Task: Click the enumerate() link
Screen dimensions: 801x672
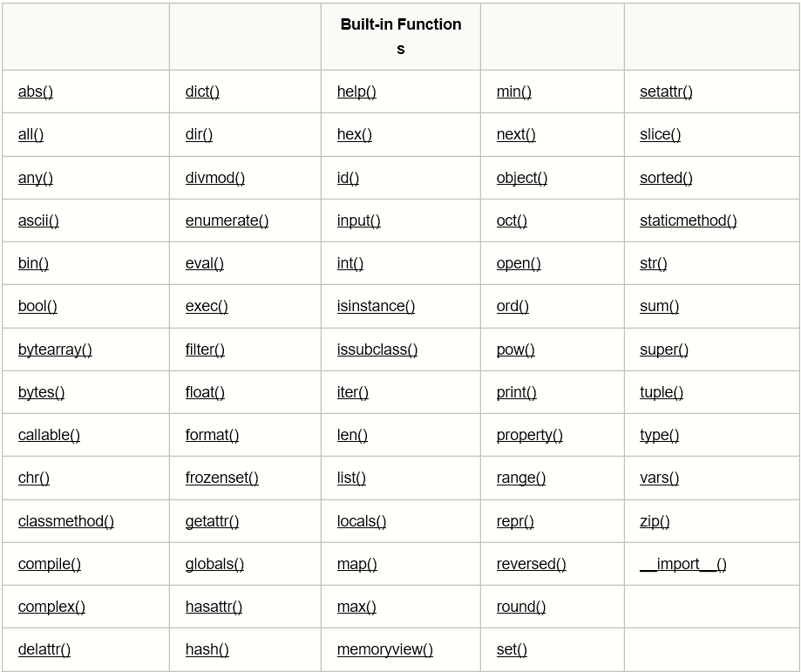Action: click(x=227, y=221)
